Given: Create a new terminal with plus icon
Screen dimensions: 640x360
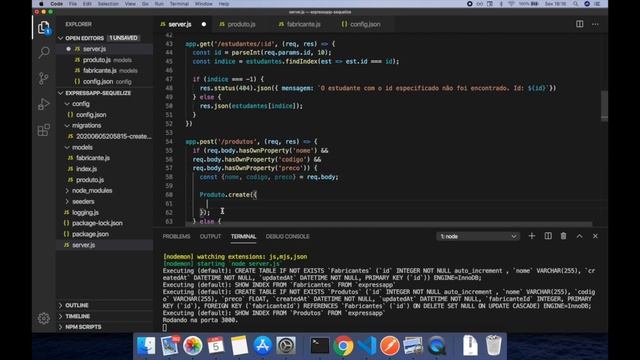Looking at the screenshot, I should pyautogui.click(x=531, y=236).
